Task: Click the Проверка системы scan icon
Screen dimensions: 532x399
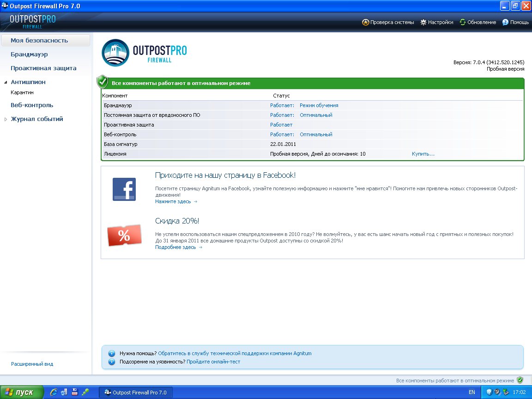Action: click(x=365, y=22)
